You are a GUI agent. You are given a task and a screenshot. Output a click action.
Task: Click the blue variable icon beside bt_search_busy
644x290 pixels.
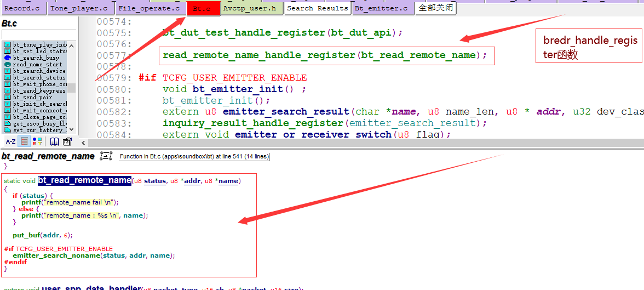pyautogui.click(x=8, y=58)
